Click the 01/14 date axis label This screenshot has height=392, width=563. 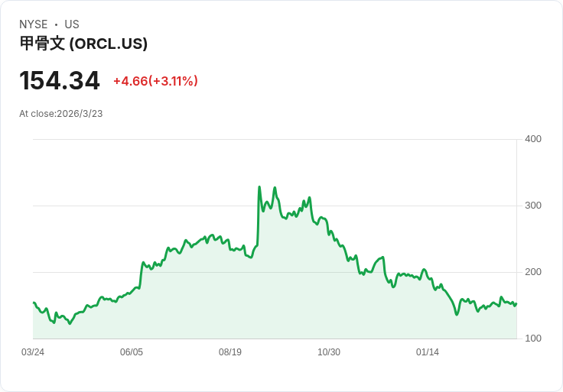point(428,352)
